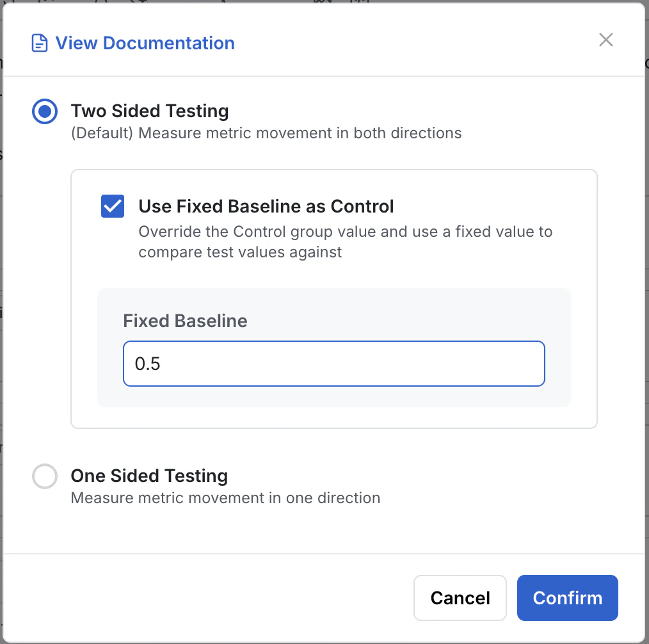
Task: Click the One Sided Testing label text
Action: (x=148, y=476)
